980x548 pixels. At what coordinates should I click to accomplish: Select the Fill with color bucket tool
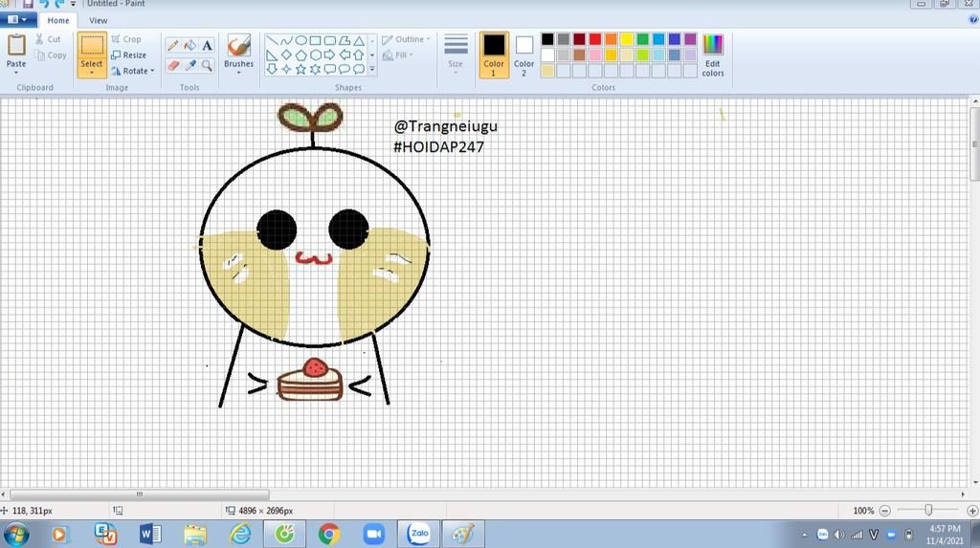click(x=190, y=45)
